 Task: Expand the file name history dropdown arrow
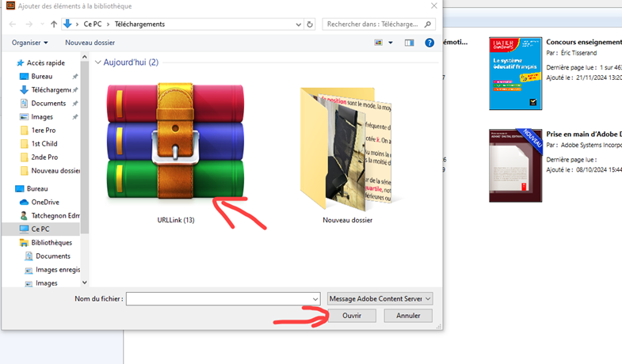coord(315,299)
